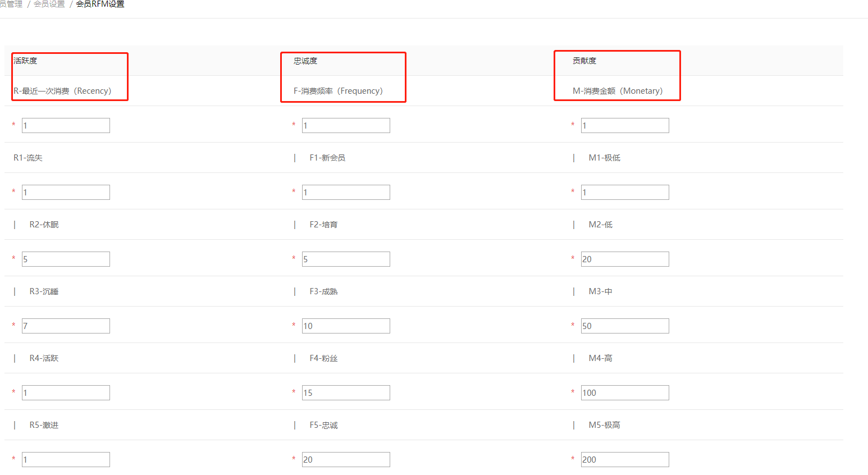Edit the Frequency field containing 20
868x475 pixels.
point(346,459)
